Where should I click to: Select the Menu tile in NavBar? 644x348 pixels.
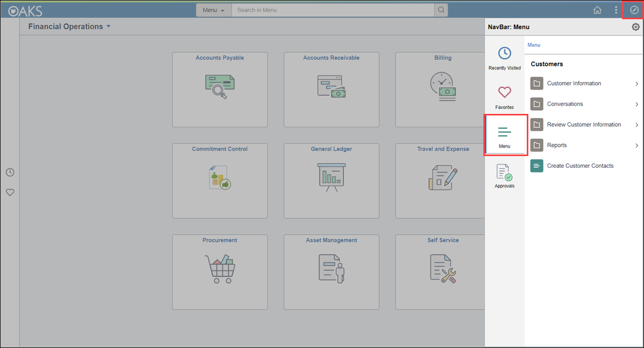[x=505, y=135]
